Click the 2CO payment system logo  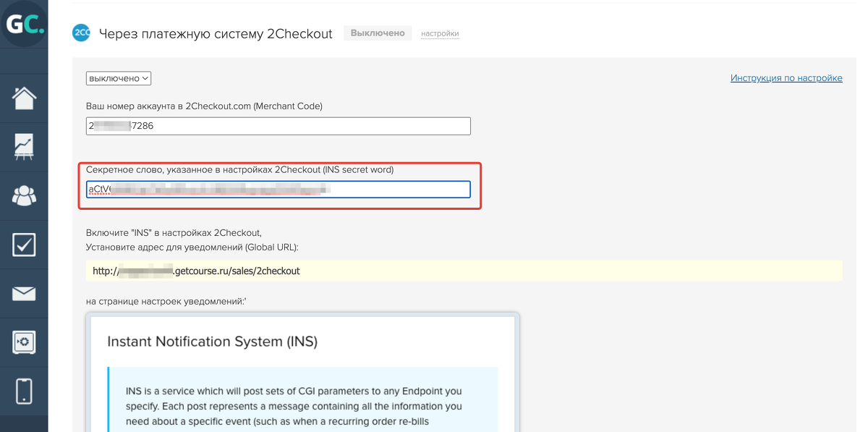(x=81, y=33)
